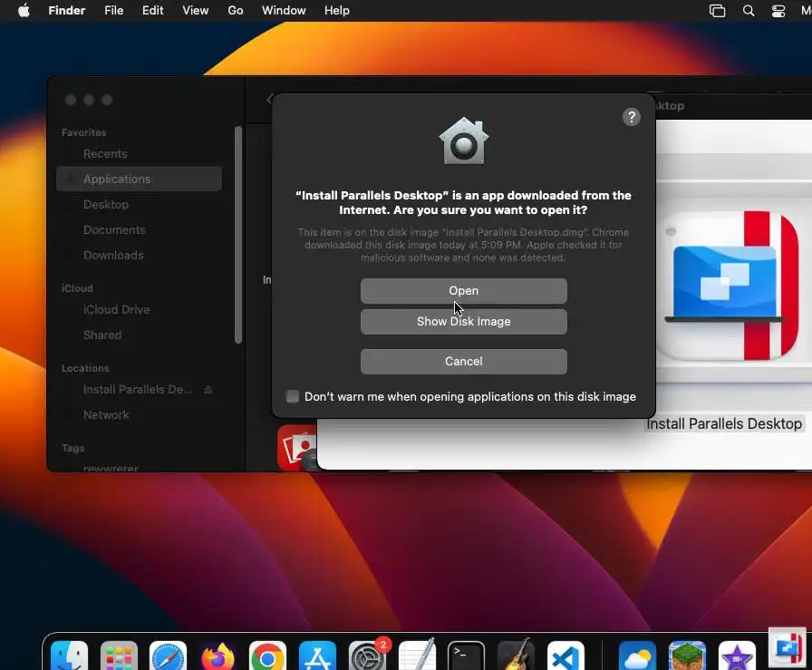Select Documents in Finder sidebar
The width and height of the screenshot is (812, 670).
[x=114, y=229]
